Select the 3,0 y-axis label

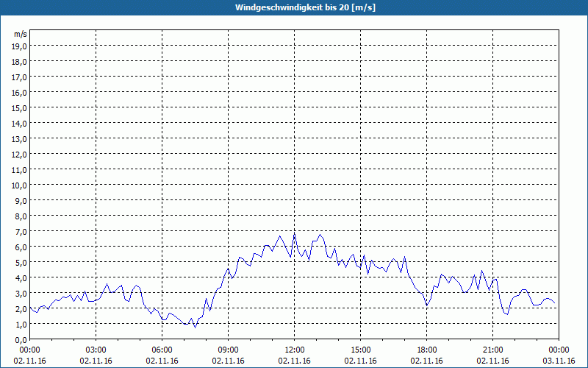coord(21,294)
